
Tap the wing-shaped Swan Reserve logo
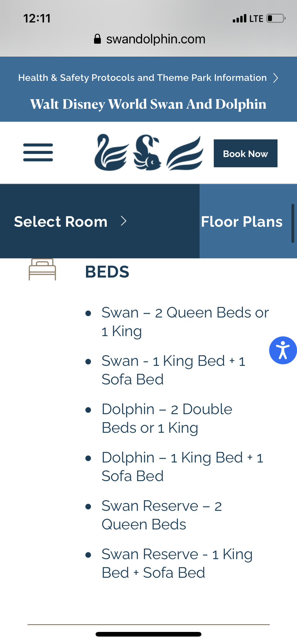pos(185,154)
